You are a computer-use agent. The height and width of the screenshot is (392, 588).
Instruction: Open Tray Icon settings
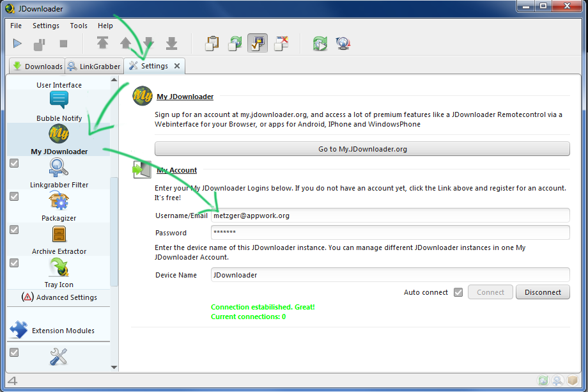point(59,272)
